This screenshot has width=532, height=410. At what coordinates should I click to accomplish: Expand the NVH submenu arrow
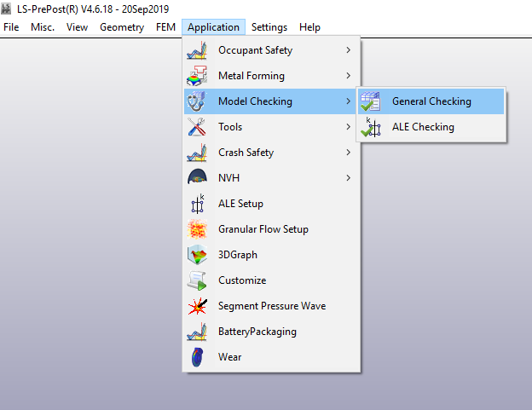pyautogui.click(x=348, y=178)
